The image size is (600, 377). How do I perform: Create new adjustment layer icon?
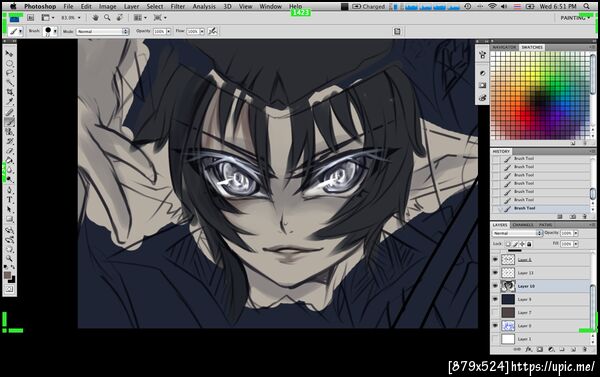(551, 349)
